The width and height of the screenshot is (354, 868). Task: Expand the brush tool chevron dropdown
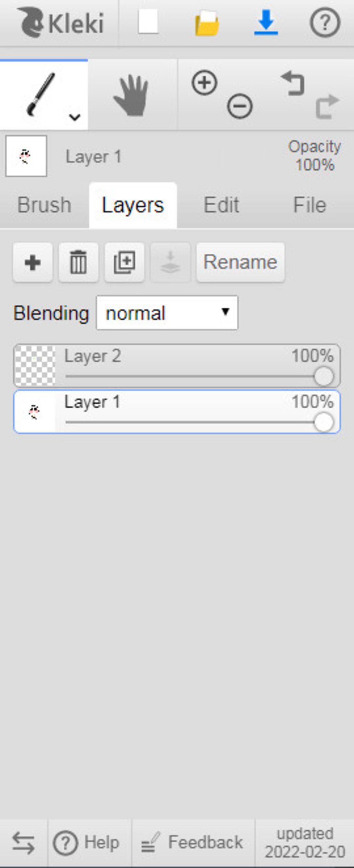click(x=75, y=117)
